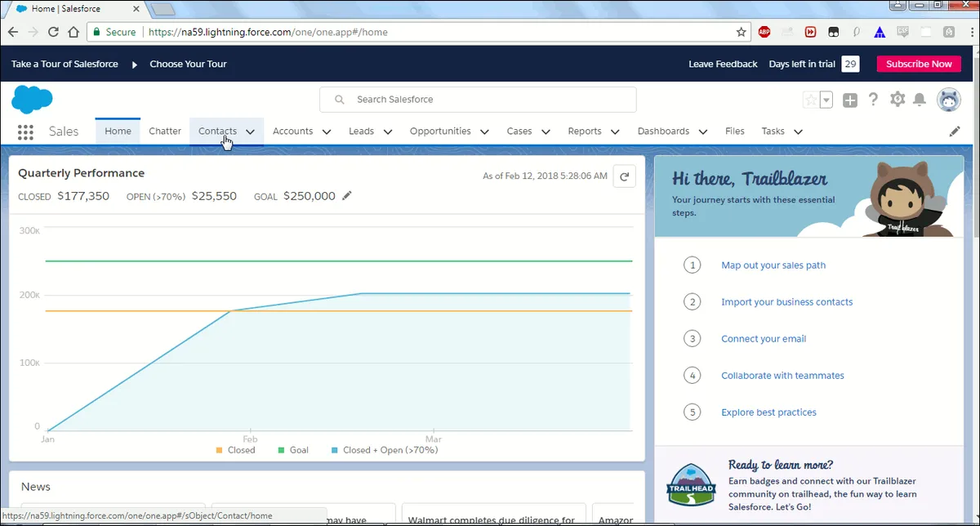Image resolution: width=980 pixels, height=526 pixels.
Task: Open the Opportunities tab
Action: coord(440,131)
